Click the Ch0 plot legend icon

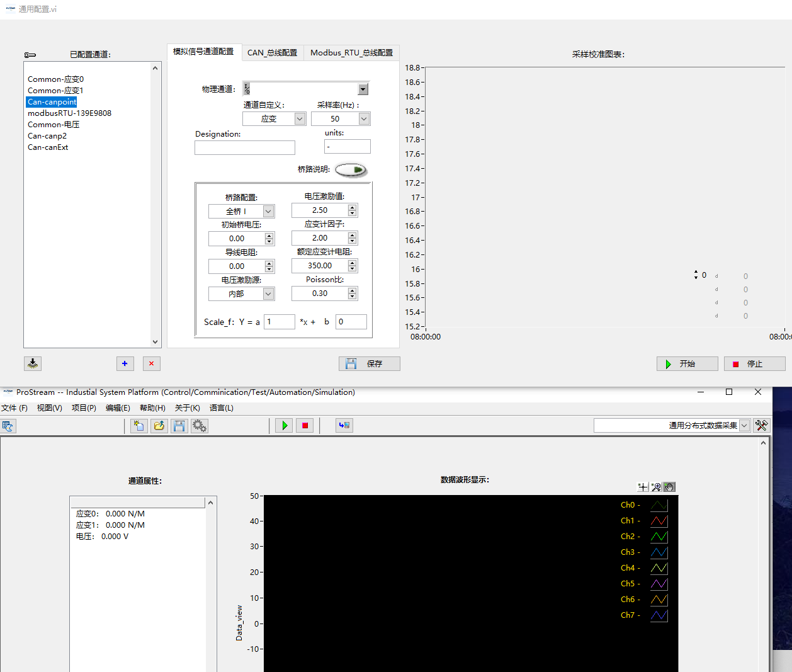(x=659, y=505)
